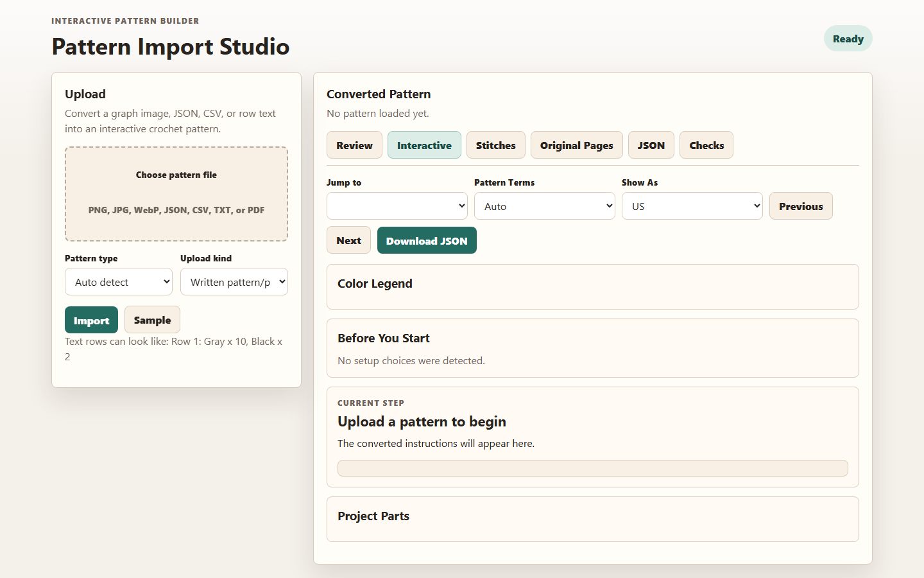
Task: Click the Text rows can look like hint
Action: point(174,349)
